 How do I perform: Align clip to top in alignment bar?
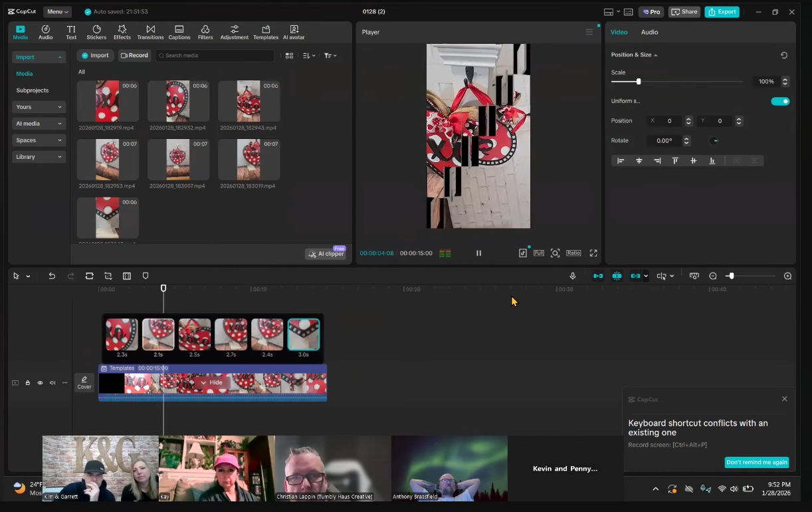[x=675, y=161]
